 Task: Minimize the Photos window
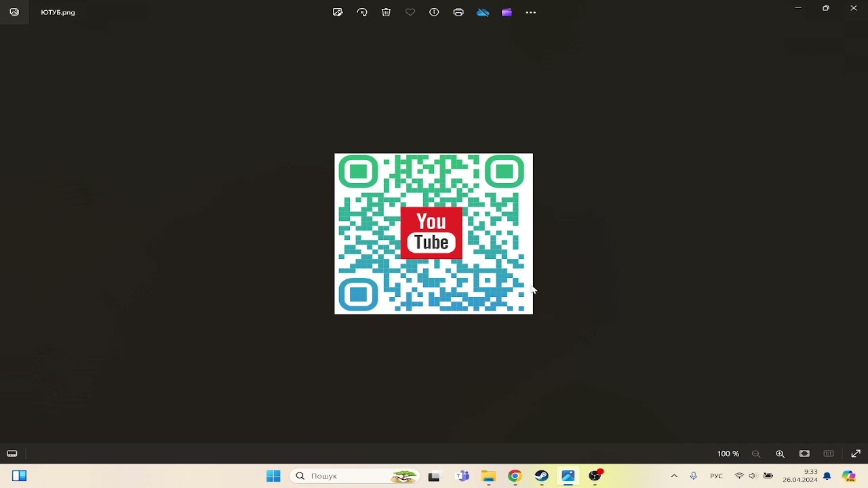tap(798, 8)
